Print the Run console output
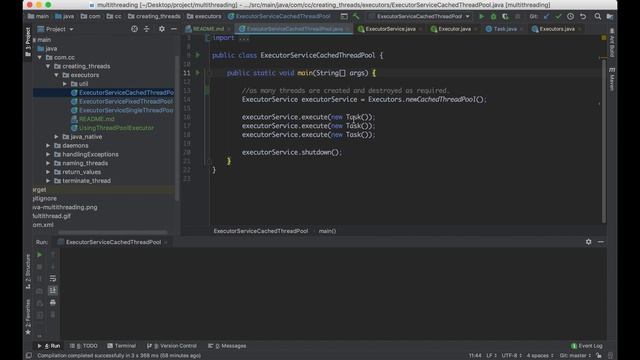This screenshot has width=640, height=360. (x=53, y=302)
